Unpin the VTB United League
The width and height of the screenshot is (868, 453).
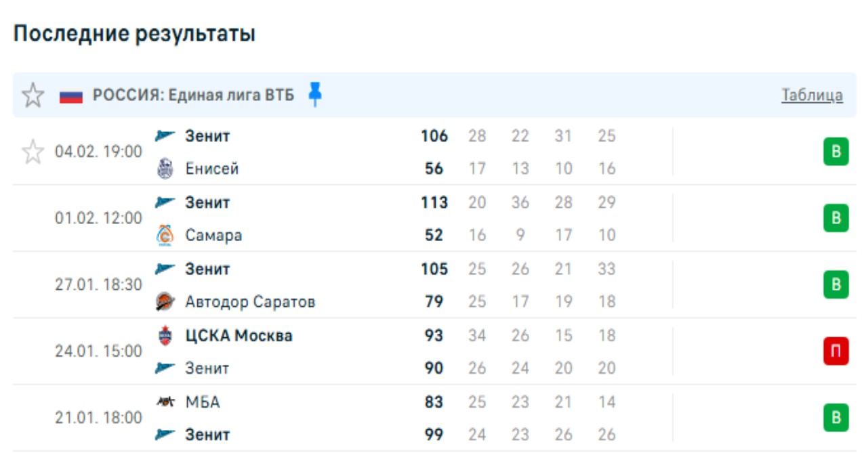(314, 94)
